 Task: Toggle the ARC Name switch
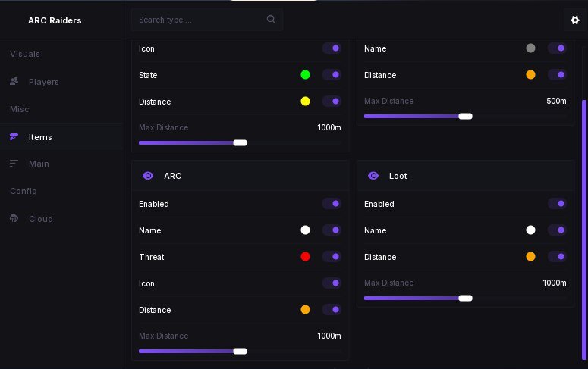click(x=332, y=230)
